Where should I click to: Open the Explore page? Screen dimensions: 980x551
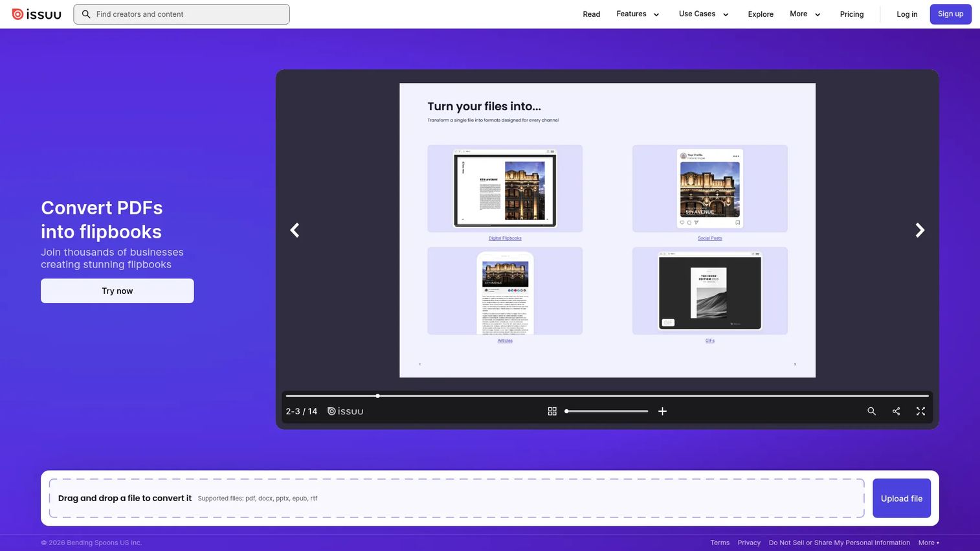761,14
